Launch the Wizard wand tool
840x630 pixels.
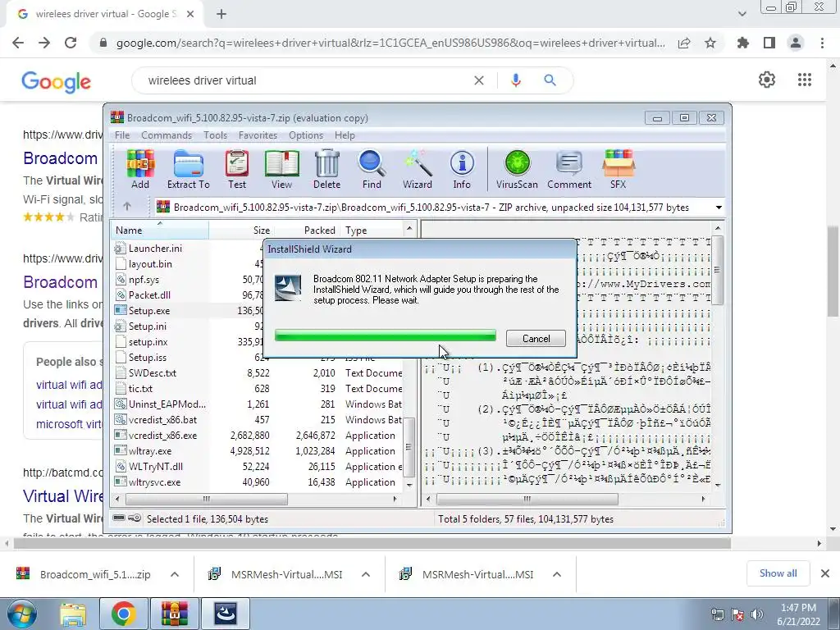tap(418, 169)
